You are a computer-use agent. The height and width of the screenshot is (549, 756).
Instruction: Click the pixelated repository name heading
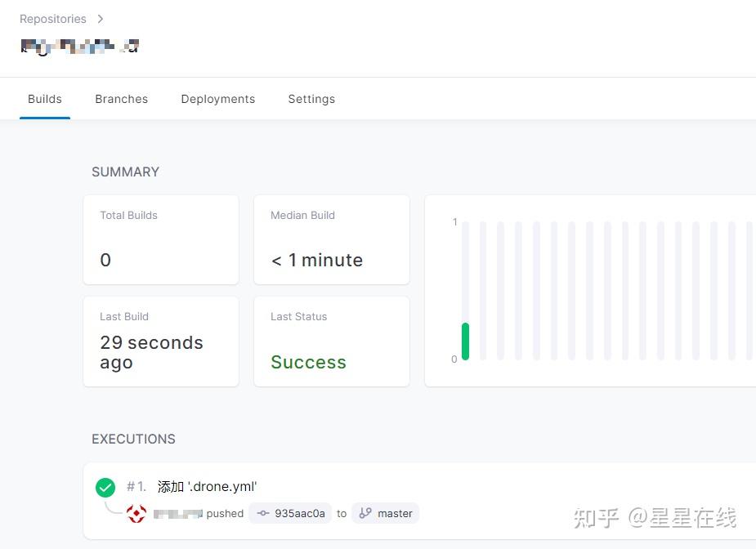click(x=80, y=47)
